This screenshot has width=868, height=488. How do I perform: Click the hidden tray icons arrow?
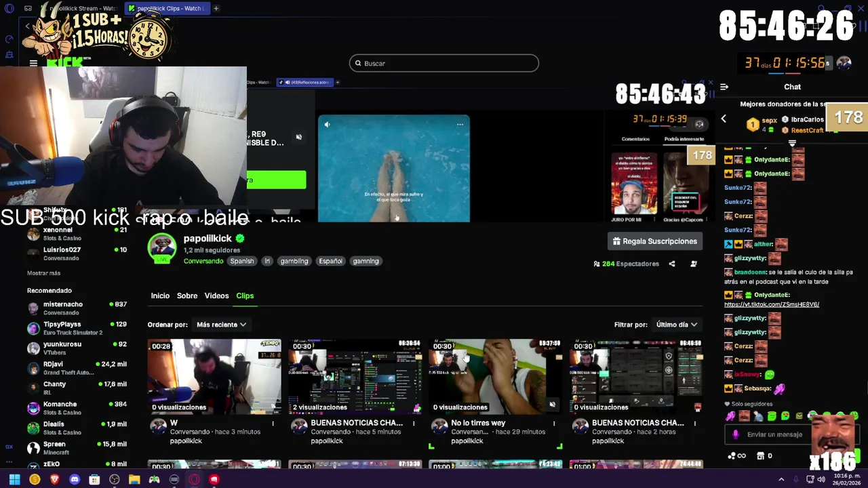(x=781, y=479)
